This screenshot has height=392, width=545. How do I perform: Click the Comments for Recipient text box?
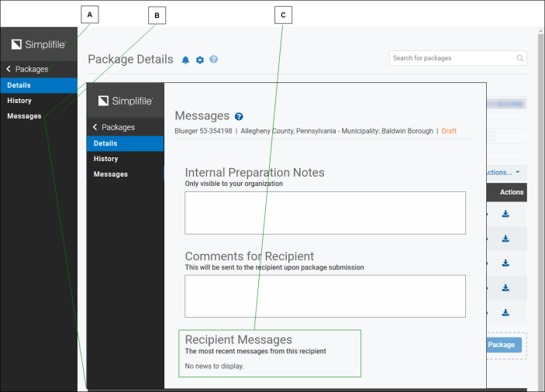[x=325, y=296]
